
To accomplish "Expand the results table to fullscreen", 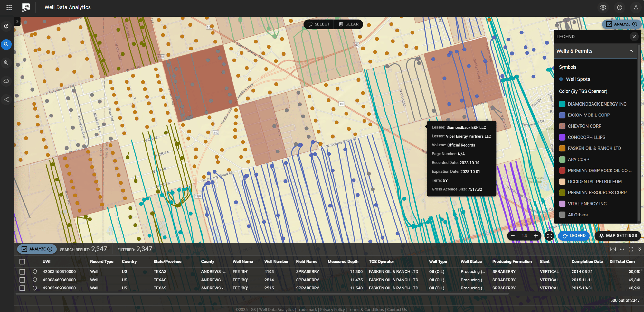I will click(631, 249).
